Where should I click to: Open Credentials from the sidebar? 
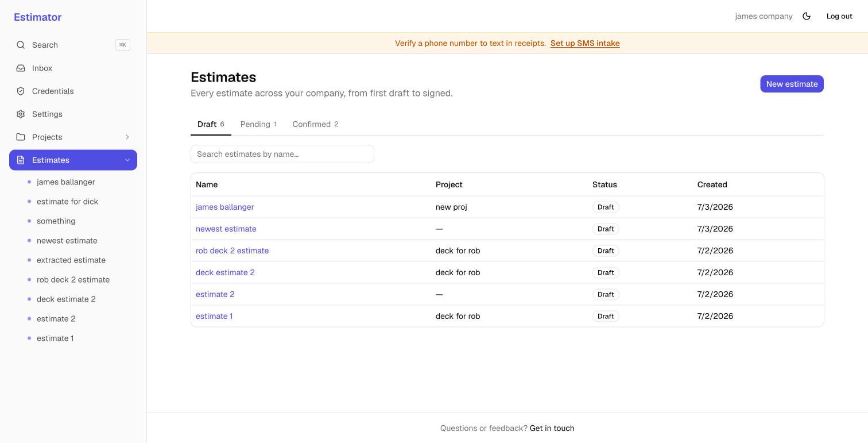click(73, 91)
